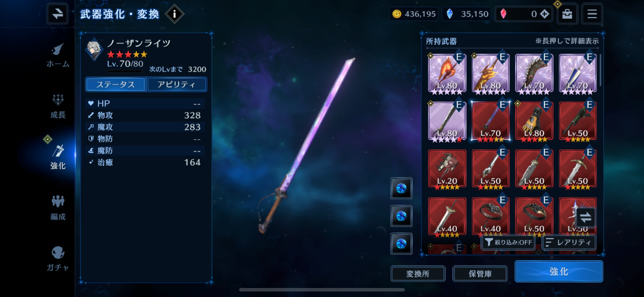
Task: Tap the back swap arrow icon top left
Action: 57,14
